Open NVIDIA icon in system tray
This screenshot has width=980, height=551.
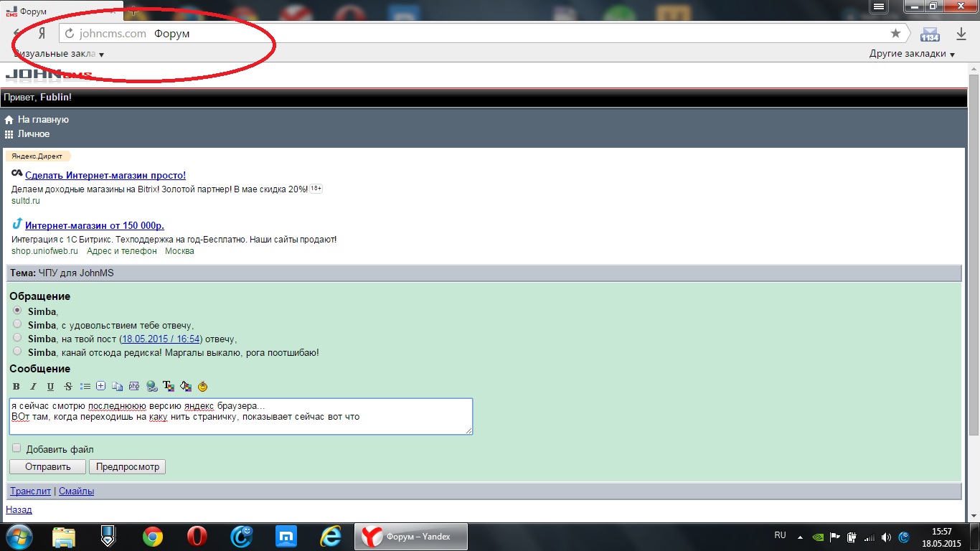click(818, 537)
